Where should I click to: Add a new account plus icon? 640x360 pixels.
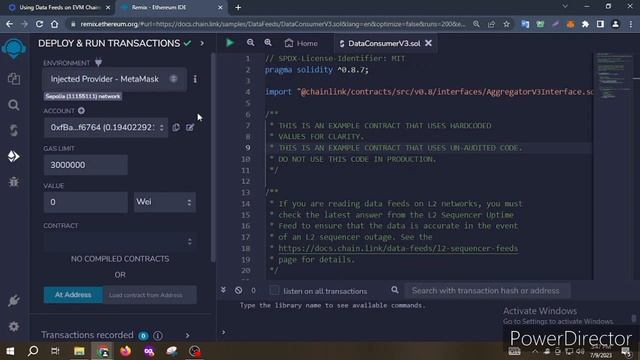(81, 111)
